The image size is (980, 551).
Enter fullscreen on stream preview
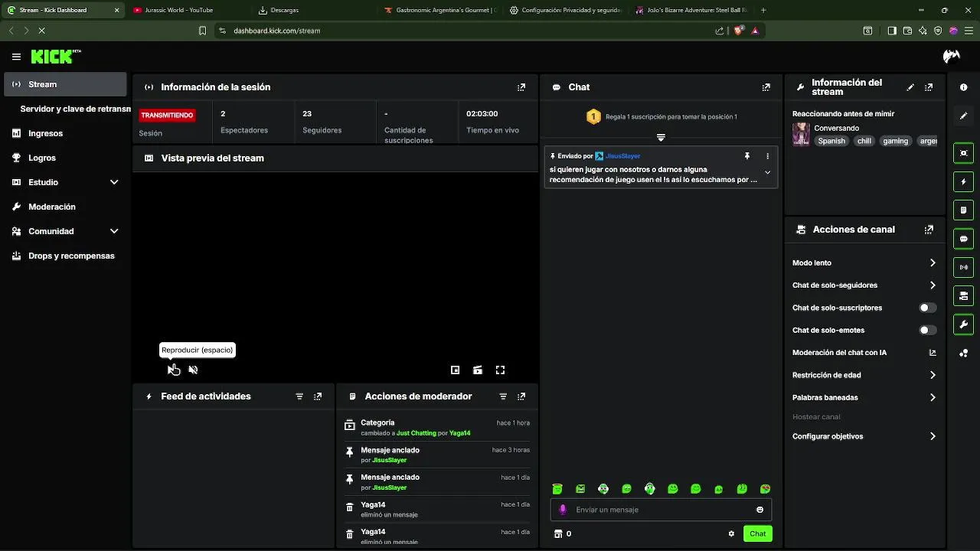pos(500,370)
